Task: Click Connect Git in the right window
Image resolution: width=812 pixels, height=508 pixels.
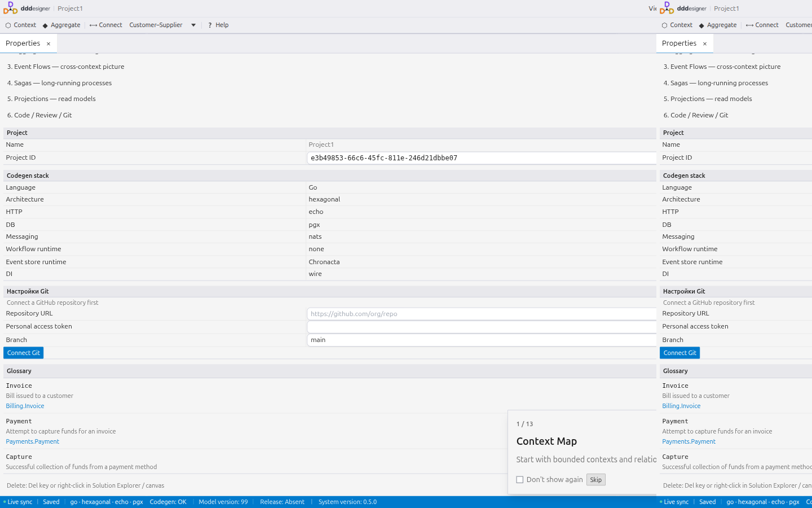Action: (x=680, y=353)
